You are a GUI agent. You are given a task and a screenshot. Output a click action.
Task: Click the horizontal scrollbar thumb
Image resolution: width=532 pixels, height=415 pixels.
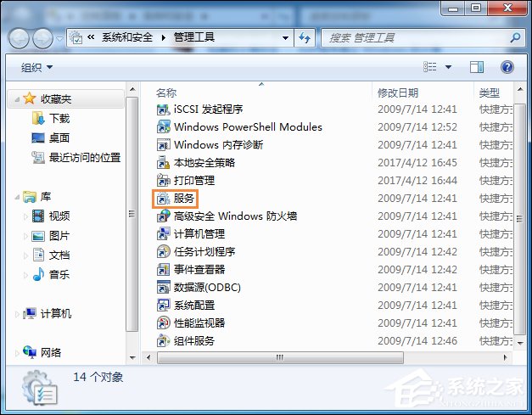click(x=280, y=357)
